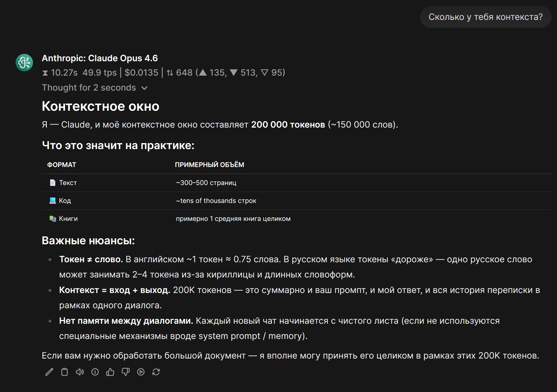Select the user message 'Сколько у тебя контекста?'
557x392 pixels.
(x=485, y=17)
